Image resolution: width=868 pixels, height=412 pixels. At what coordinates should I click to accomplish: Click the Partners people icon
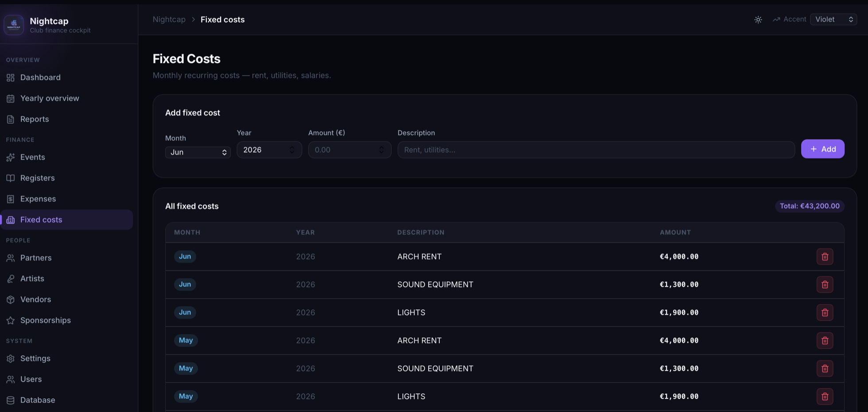[x=11, y=258]
